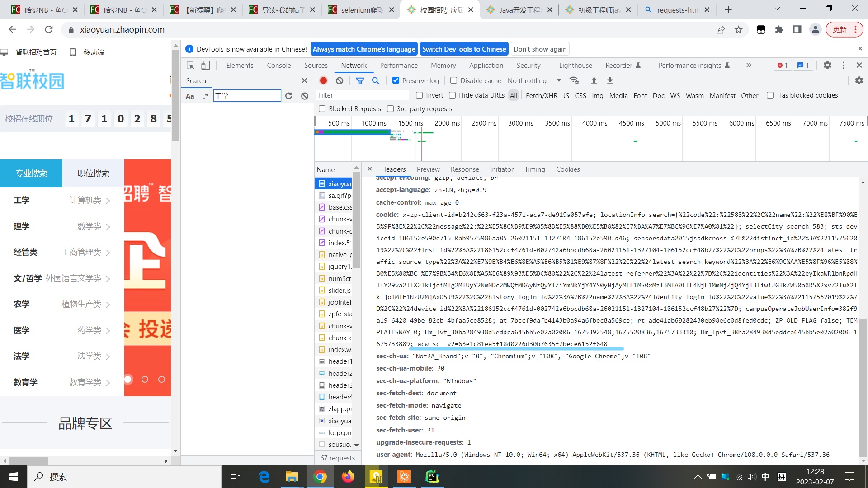Click the filter icon in Network panel
The width and height of the screenshot is (868, 488).
(x=359, y=80)
